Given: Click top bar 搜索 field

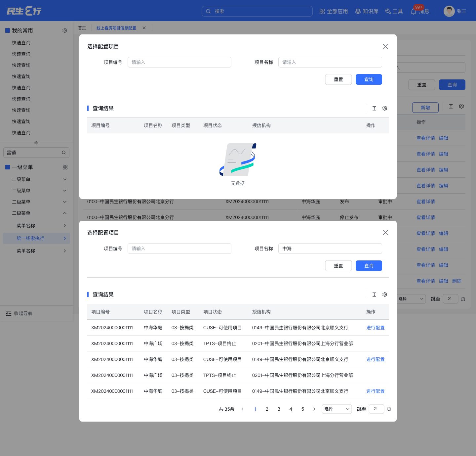Looking at the screenshot, I should pos(257,11).
